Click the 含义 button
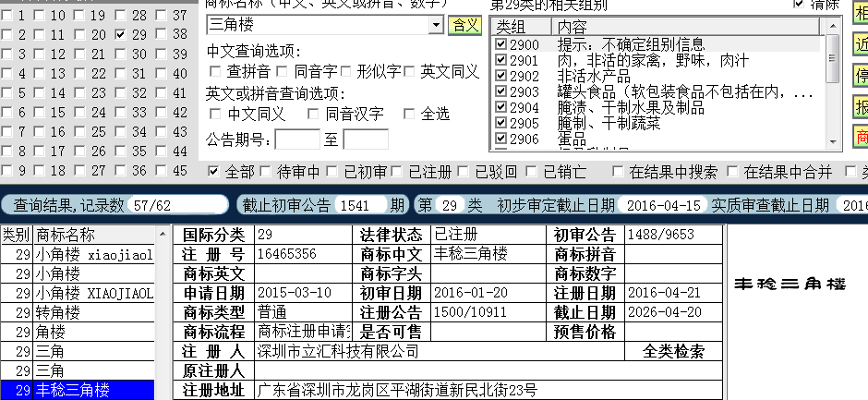This screenshot has width=868, height=400. click(x=465, y=26)
